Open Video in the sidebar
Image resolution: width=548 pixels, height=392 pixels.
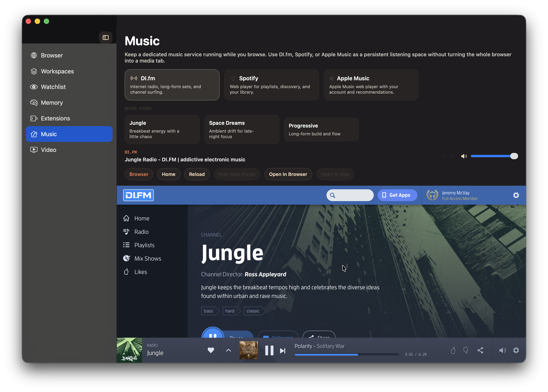point(69,150)
